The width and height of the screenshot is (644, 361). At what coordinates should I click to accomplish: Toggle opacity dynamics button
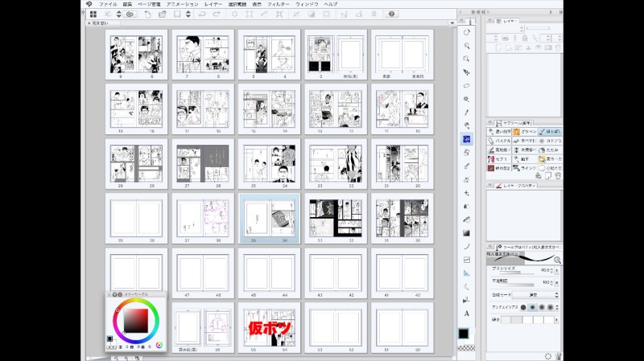click(557, 282)
